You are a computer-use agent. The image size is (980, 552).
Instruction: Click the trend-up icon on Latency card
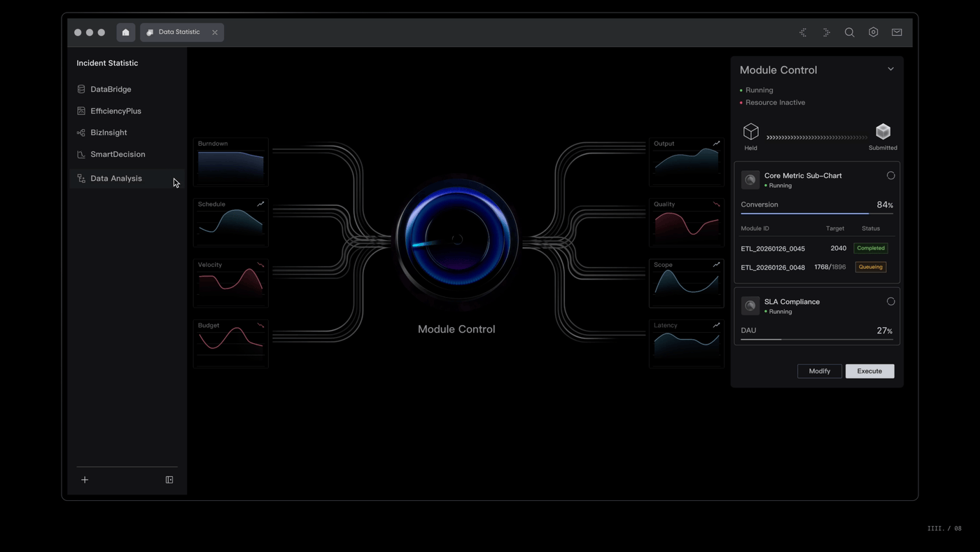716,325
